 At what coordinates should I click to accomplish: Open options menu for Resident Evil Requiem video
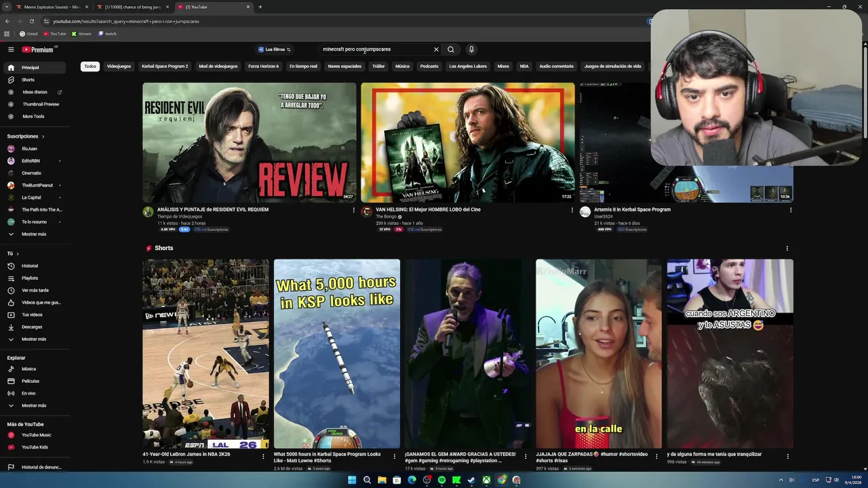pyautogui.click(x=353, y=210)
